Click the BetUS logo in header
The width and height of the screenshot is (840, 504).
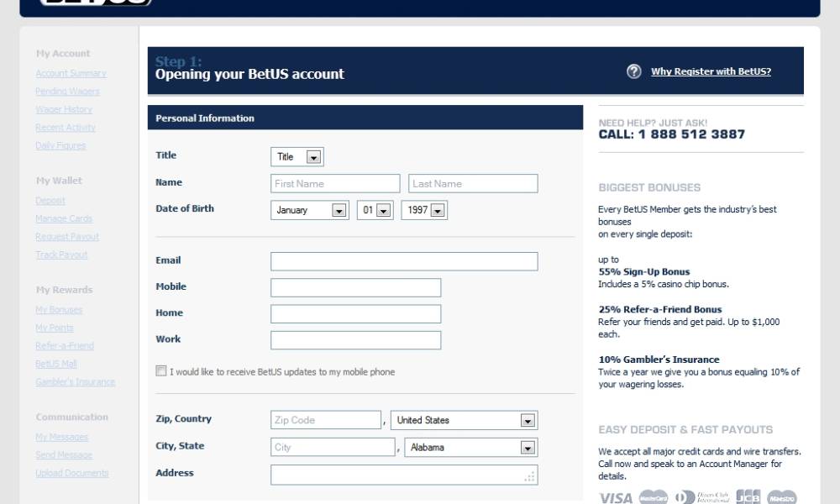pos(97,3)
